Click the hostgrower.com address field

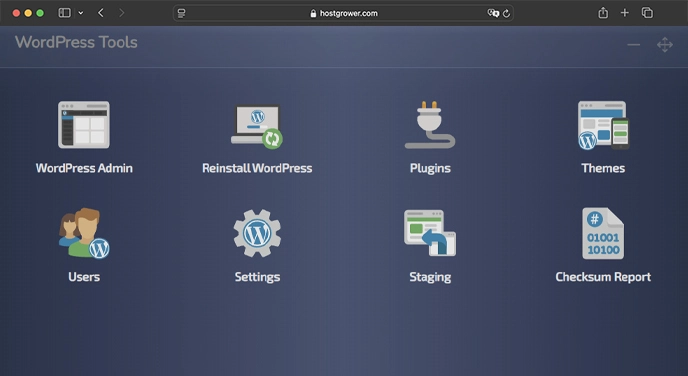(344, 13)
